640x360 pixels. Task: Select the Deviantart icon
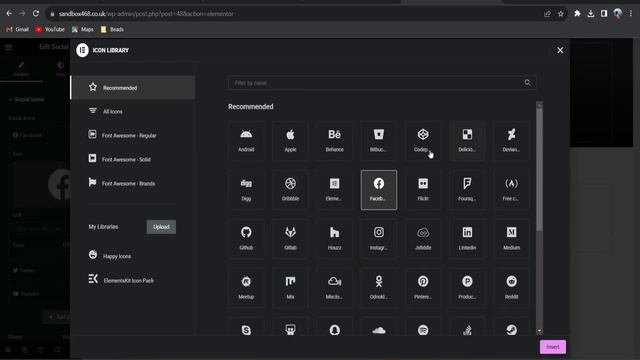[x=511, y=140]
